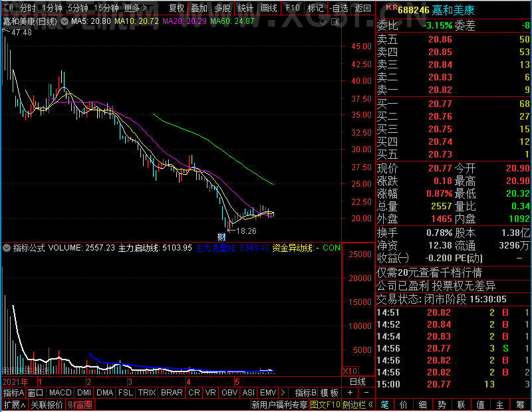The width and height of the screenshot is (532, 412).
Task: Switch indicator to MACD
Action: [60, 393]
